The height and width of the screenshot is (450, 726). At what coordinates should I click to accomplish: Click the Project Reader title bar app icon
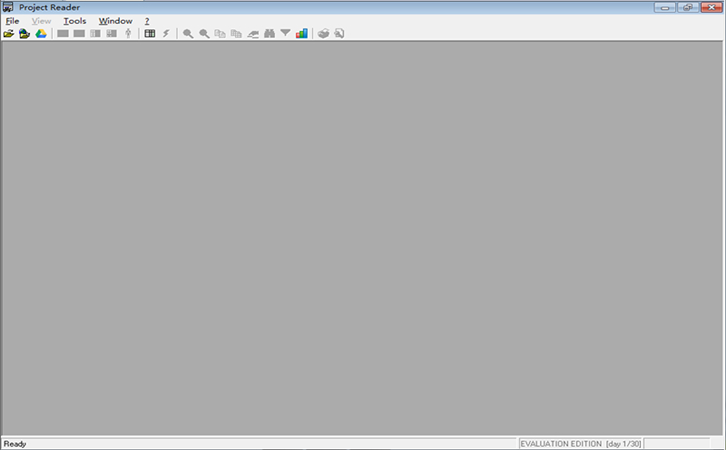[8, 7]
